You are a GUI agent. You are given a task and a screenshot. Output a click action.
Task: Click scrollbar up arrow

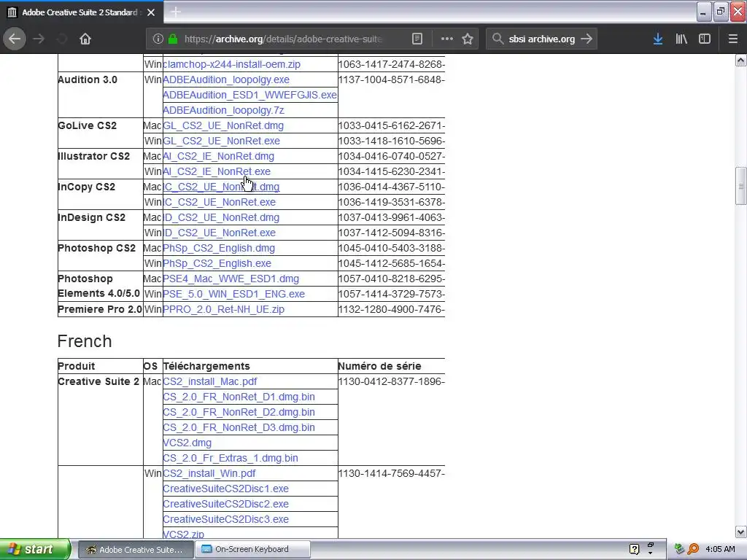click(741, 61)
